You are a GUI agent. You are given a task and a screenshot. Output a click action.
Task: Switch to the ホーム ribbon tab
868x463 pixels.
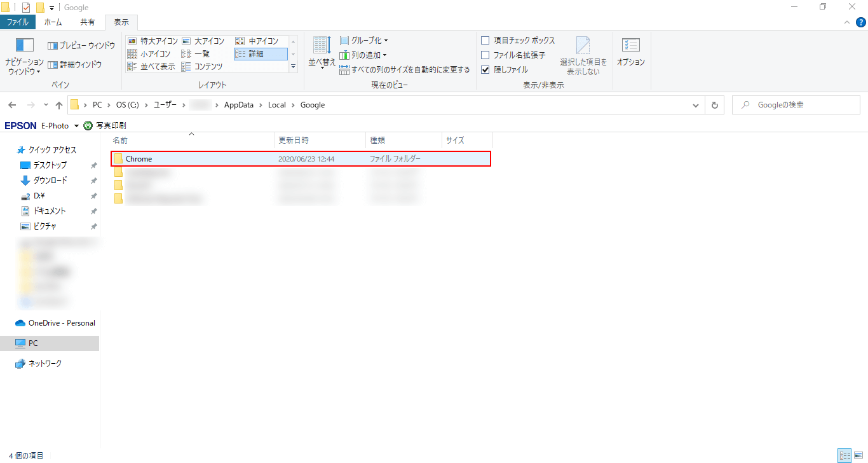(53, 22)
